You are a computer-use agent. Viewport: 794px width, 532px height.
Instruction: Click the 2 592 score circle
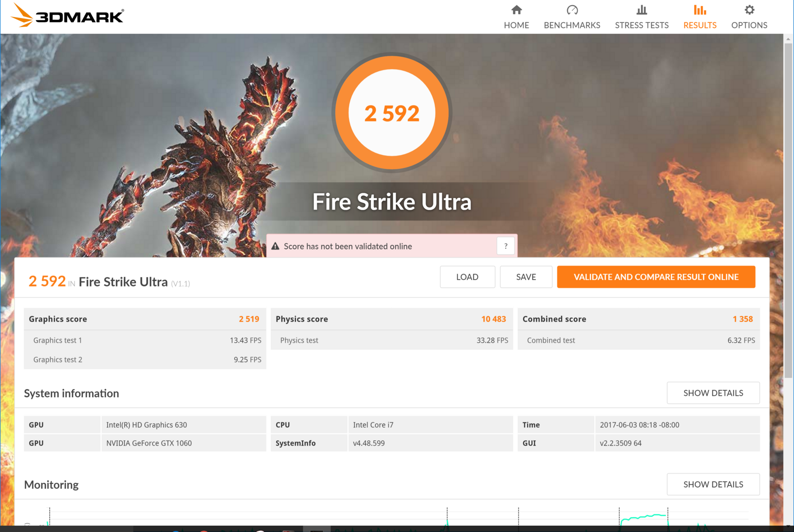point(392,113)
